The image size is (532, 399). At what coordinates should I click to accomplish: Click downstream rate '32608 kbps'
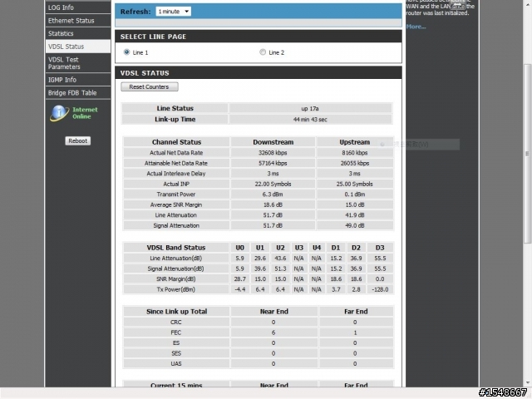(273, 153)
